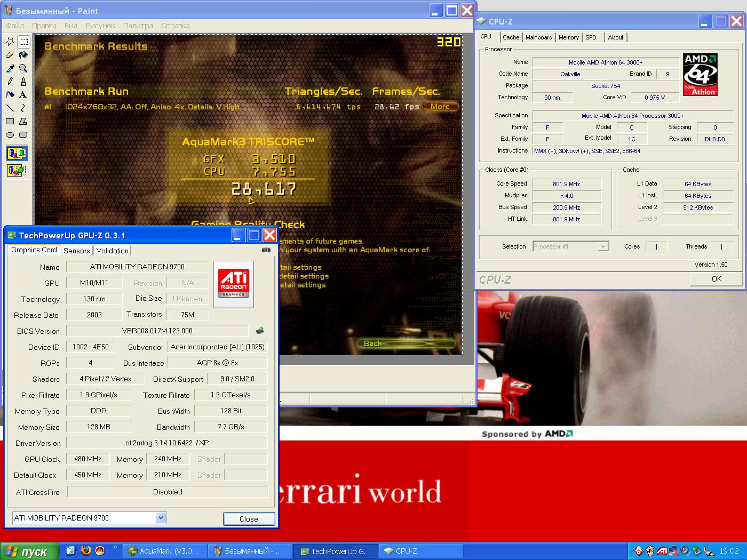Save BIOS using the GPU-Z chip icon
The height and width of the screenshot is (560, 747).
point(260,331)
